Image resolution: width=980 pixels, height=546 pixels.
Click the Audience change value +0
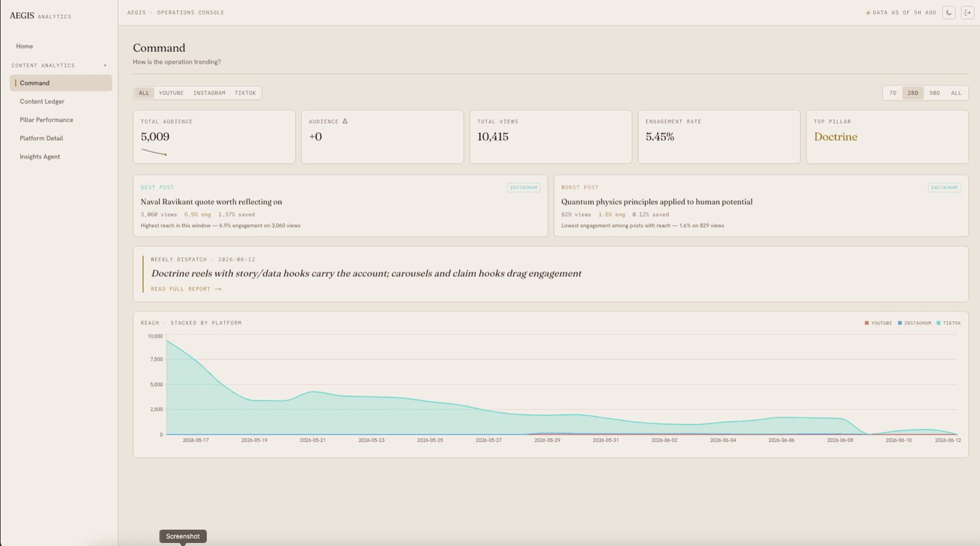[x=315, y=137]
